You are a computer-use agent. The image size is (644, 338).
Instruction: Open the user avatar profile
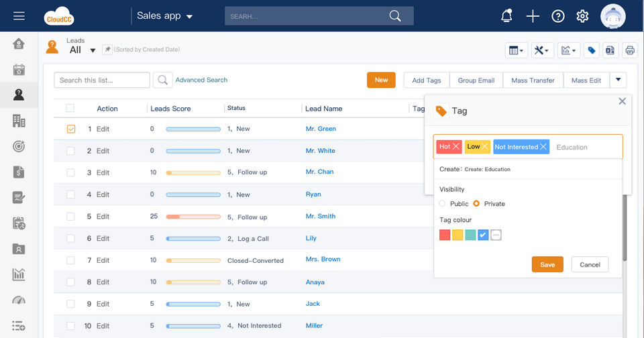(x=612, y=16)
